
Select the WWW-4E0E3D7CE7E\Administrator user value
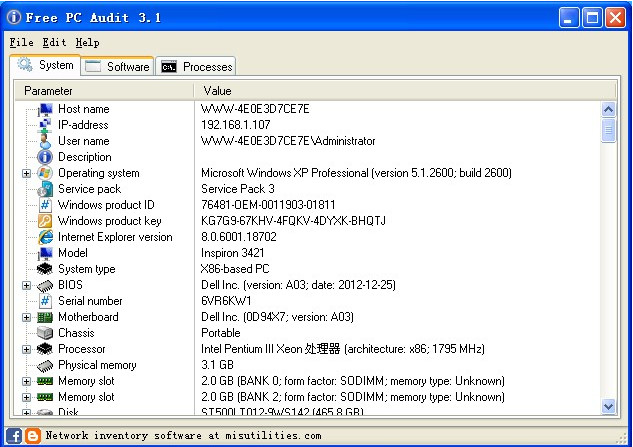tap(288, 141)
